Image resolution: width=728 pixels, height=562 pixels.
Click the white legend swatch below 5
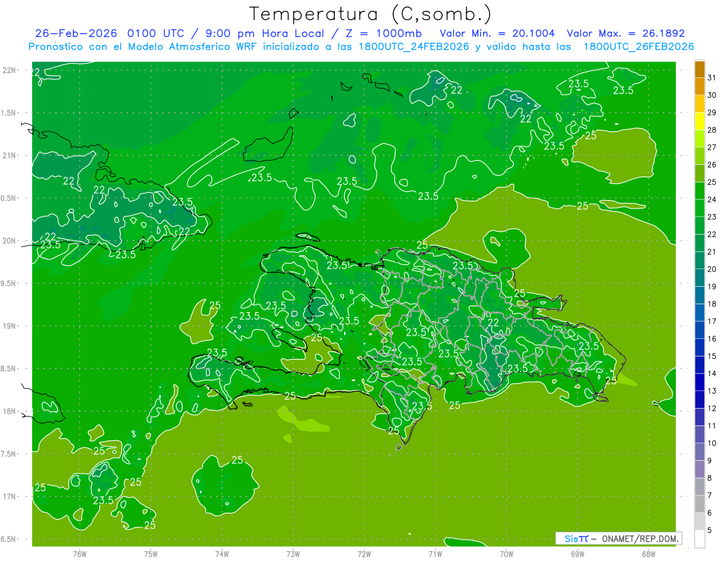click(699, 539)
